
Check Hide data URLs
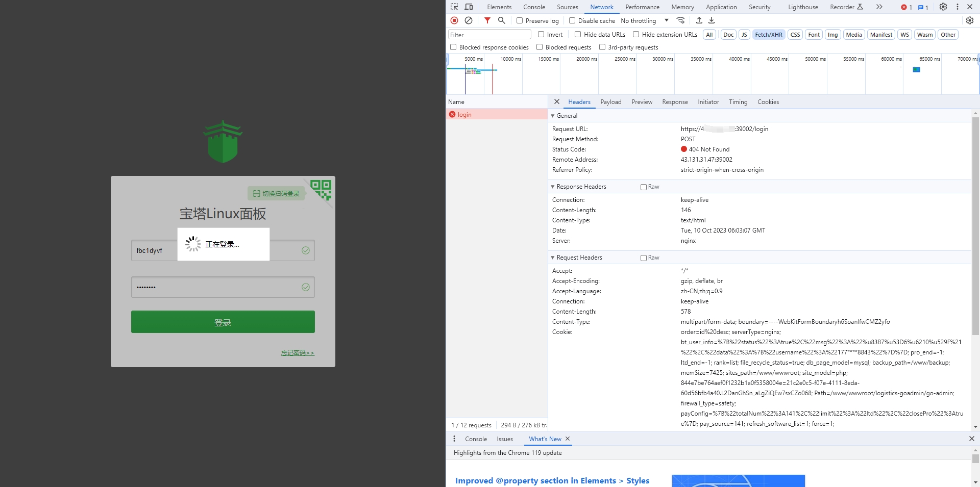[x=578, y=34]
